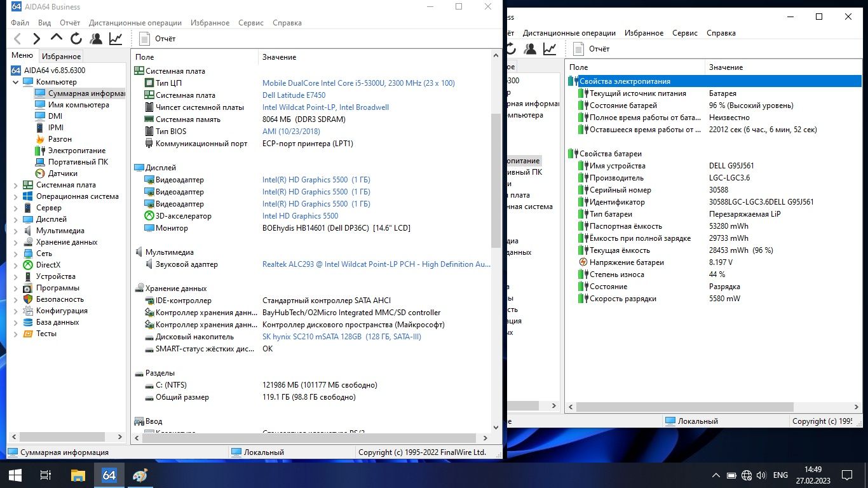Click the Устройства tree icon
This screenshot has height=488, width=868.
click(x=28, y=276)
